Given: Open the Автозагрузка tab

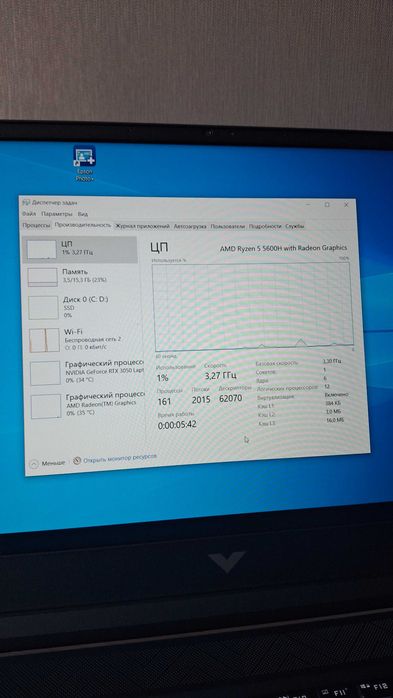Looking at the screenshot, I should pos(190,226).
